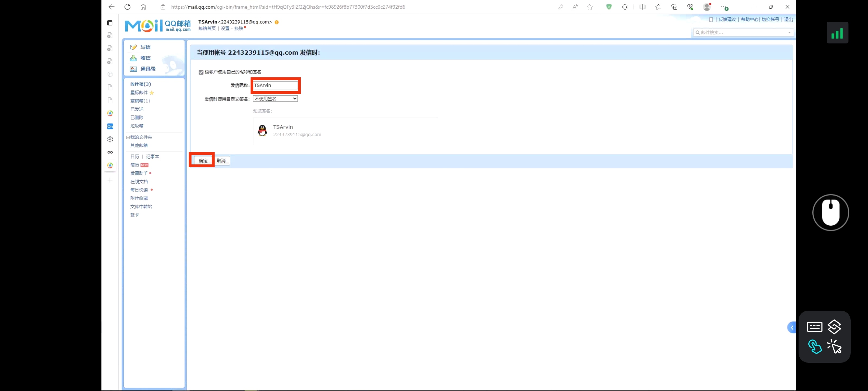Click the Compose (写信) icon
Screen dimensions: 868x391
click(x=133, y=47)
